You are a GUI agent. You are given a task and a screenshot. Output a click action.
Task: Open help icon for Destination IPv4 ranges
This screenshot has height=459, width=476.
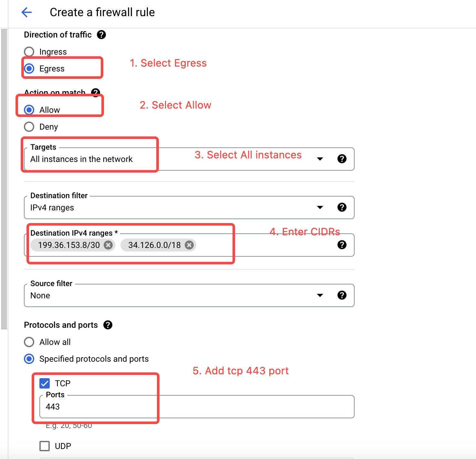342,245
